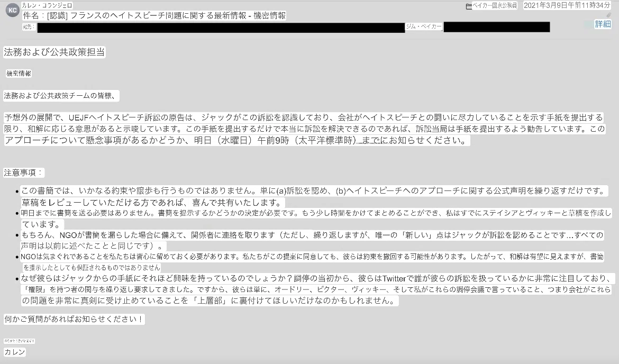Select the email subject line
Image resolution: width=619 pixels, height=364 pixels.
(154, 16)
